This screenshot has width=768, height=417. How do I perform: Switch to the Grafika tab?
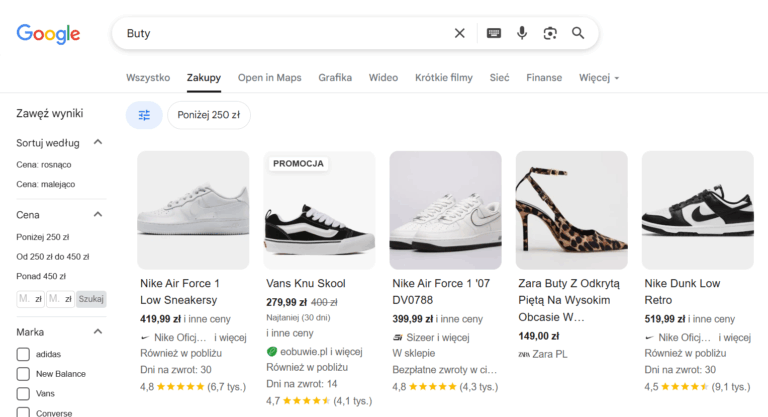(x=335, y=78)
